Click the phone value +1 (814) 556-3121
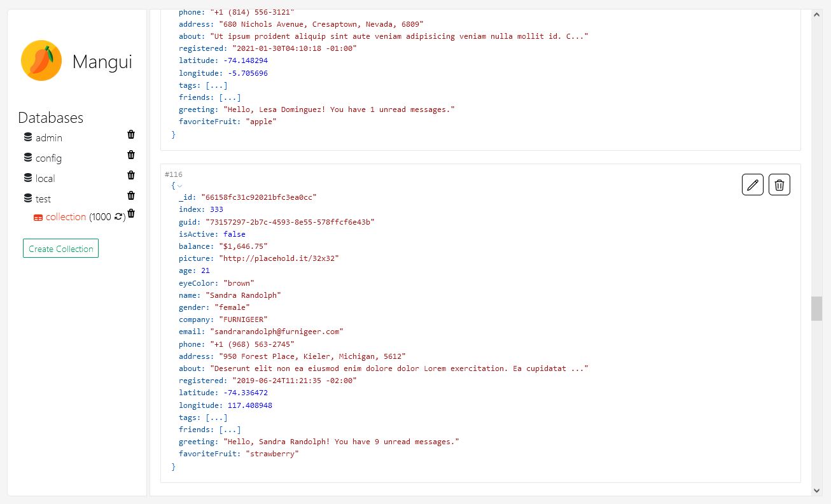This screenshot has width=831, height=504. tap(252, 13)
